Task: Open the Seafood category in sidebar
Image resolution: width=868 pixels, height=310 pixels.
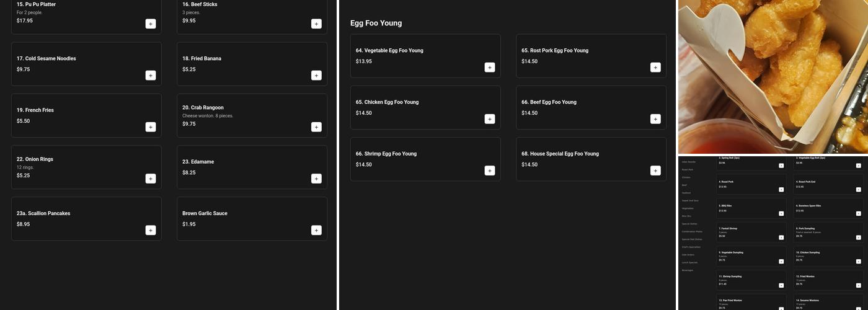Action: pos(686,193)
